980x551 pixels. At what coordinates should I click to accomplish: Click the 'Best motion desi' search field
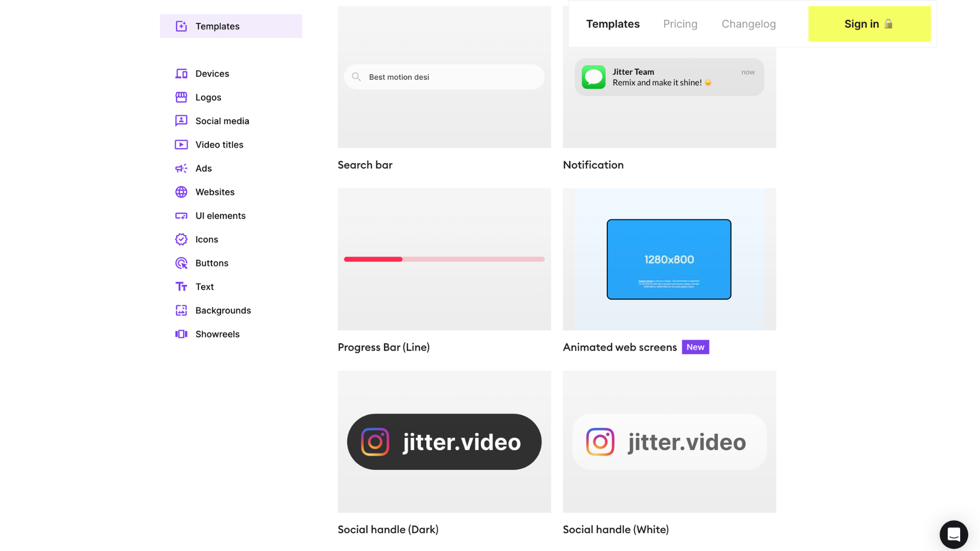(x=444, y=77)
